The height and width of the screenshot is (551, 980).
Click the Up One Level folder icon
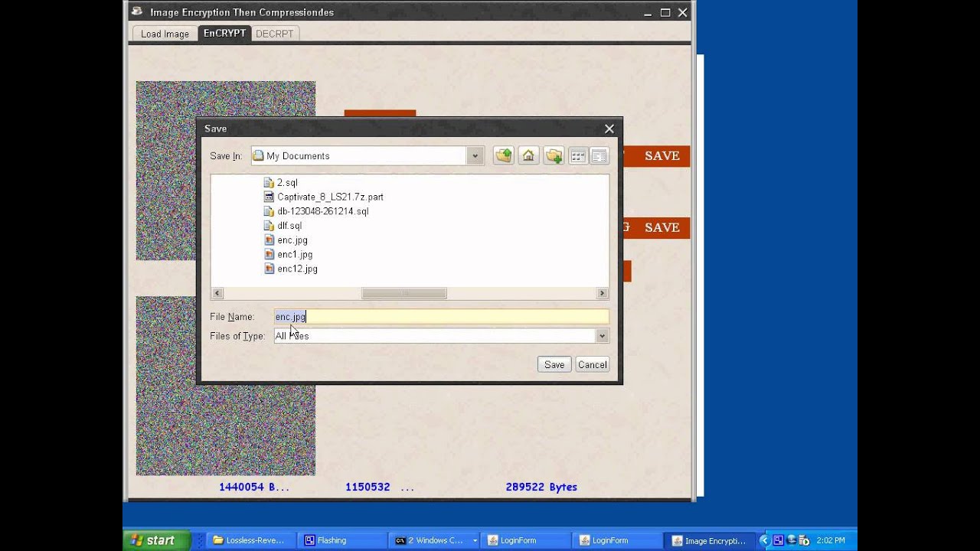point(503,156)
